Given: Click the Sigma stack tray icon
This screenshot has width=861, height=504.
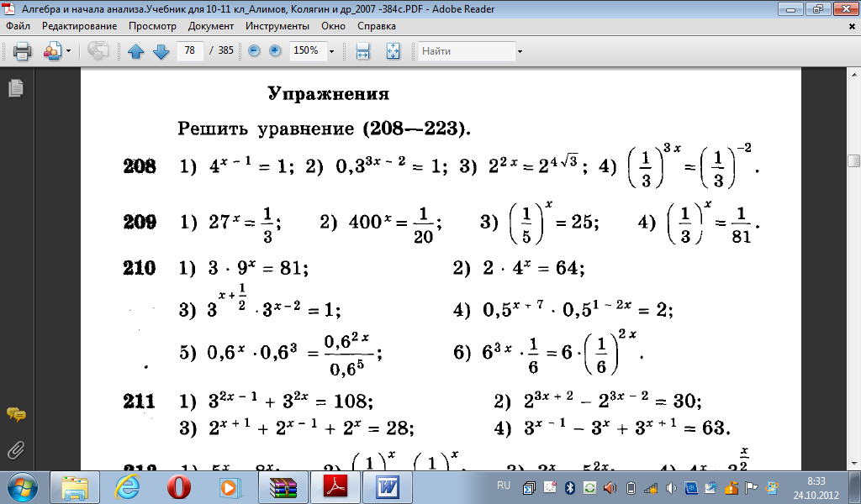Looking at the screenshot, I should 530,487.
